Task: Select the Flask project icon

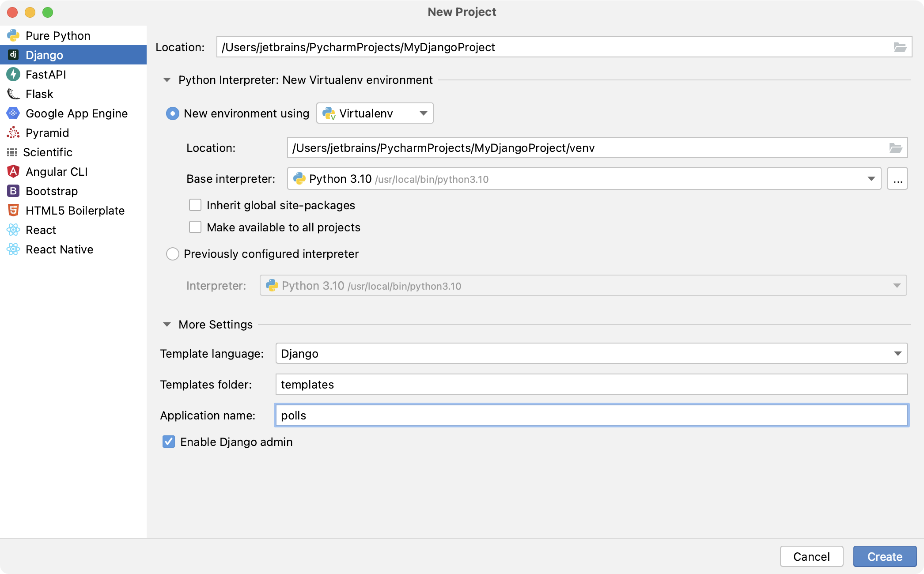Action: point(12,93)
